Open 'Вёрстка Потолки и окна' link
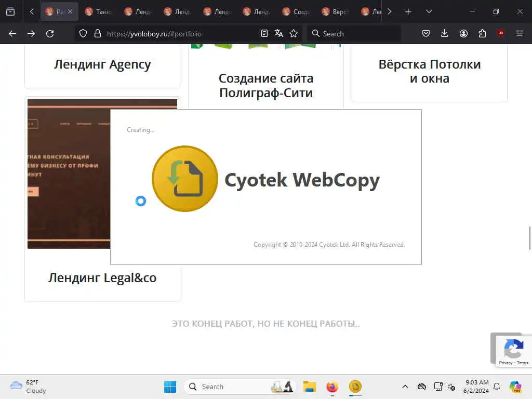Screen dimensions: 532x399 point(430,71)
